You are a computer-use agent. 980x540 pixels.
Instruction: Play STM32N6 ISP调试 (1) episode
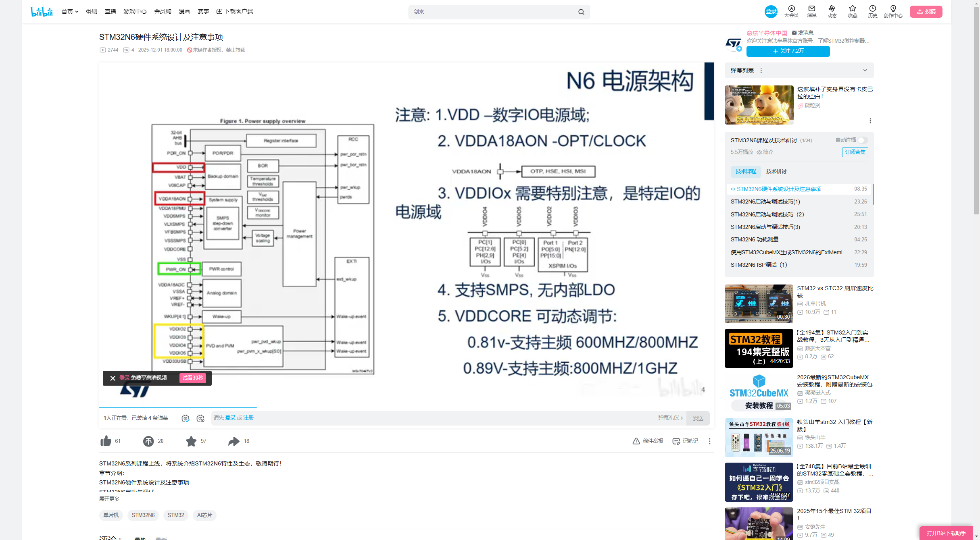pos(799,265)
